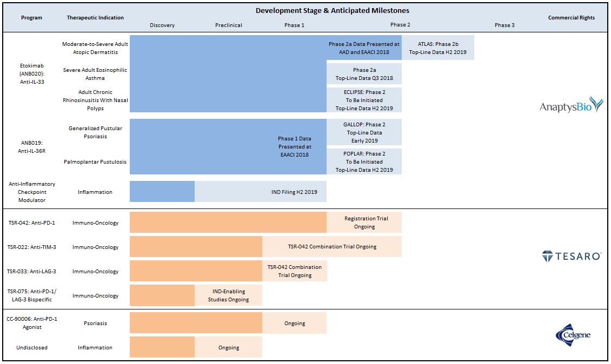Select the Phase 3 column header
The width and height of the screenshot is (611, 364).
(504, 25)
